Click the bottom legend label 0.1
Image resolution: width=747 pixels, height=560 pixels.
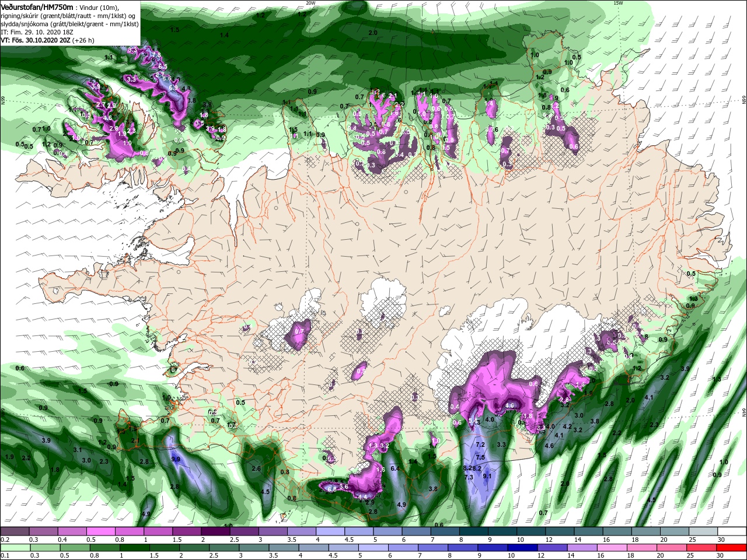click(5, 556)
